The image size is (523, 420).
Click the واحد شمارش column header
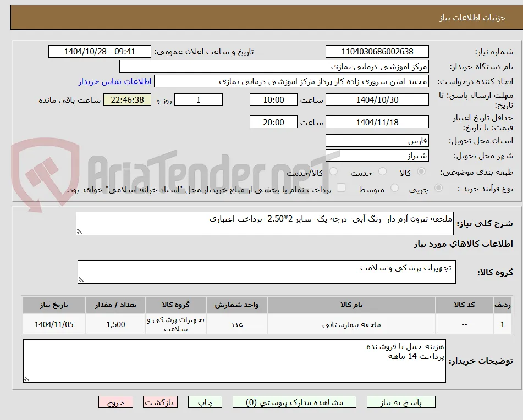click(x=236, y=305)
